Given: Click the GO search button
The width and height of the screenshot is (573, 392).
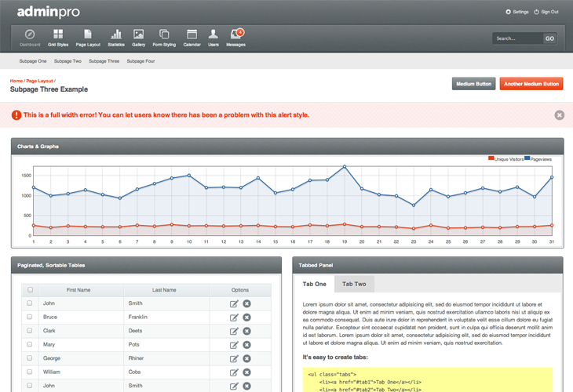Looking at the screenshot, I should click(549, 38).
